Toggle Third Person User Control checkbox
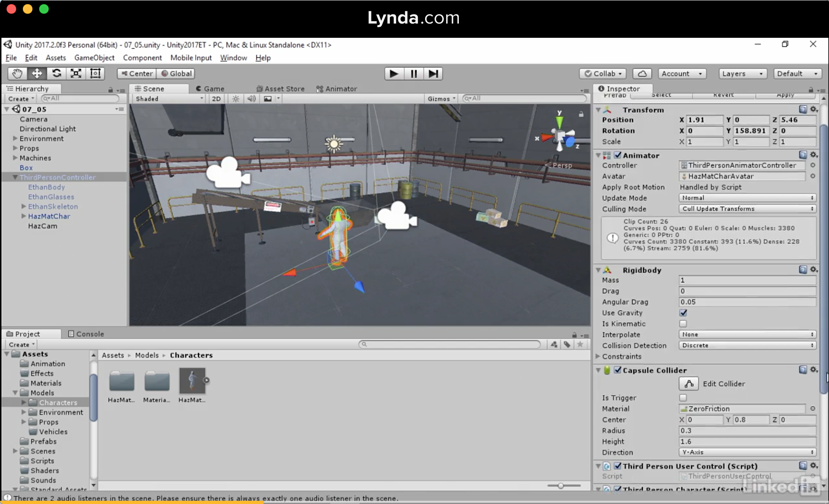The width and height of the screenshot is (829, 504). point(618,466)
